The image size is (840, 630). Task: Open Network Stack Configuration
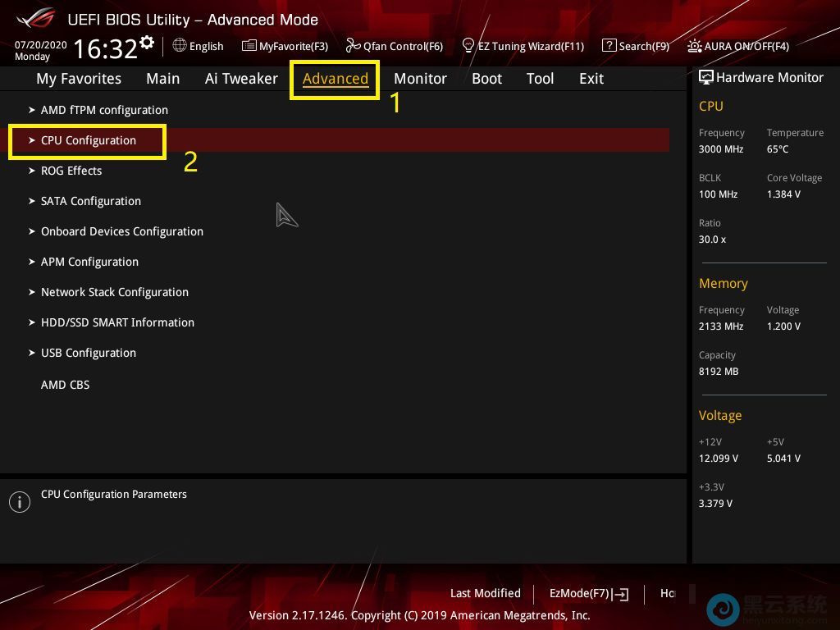(114, 292)
